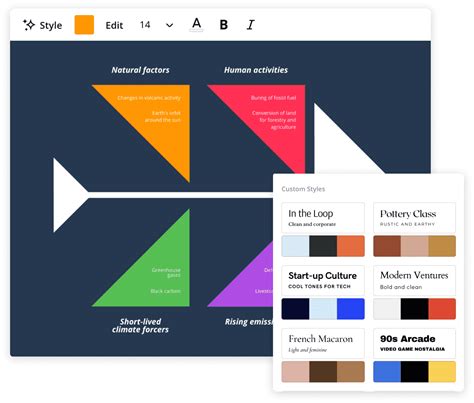Select the Rising emissions heading
Image resolution: width=474 pixels, height=403 pixels.
click(x=249, y=322)
